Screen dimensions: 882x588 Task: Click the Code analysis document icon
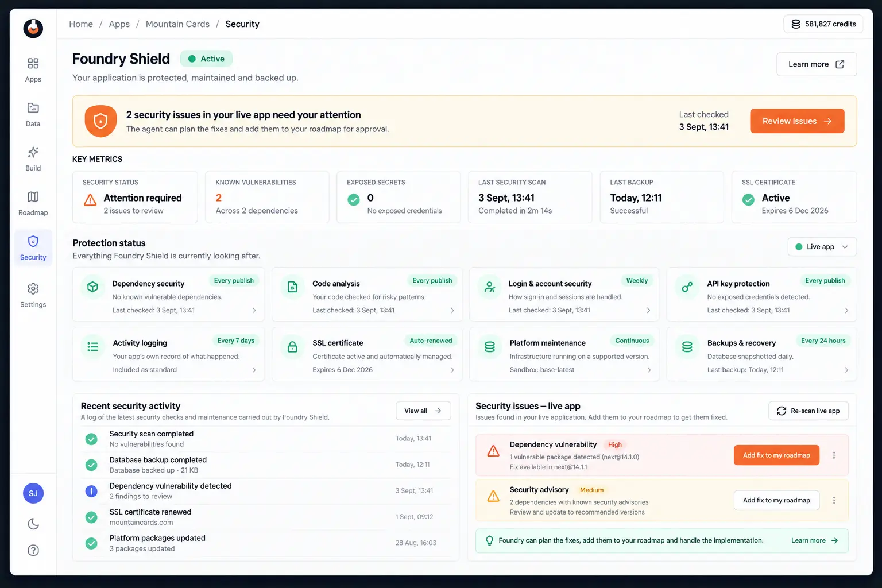point(292,287)
